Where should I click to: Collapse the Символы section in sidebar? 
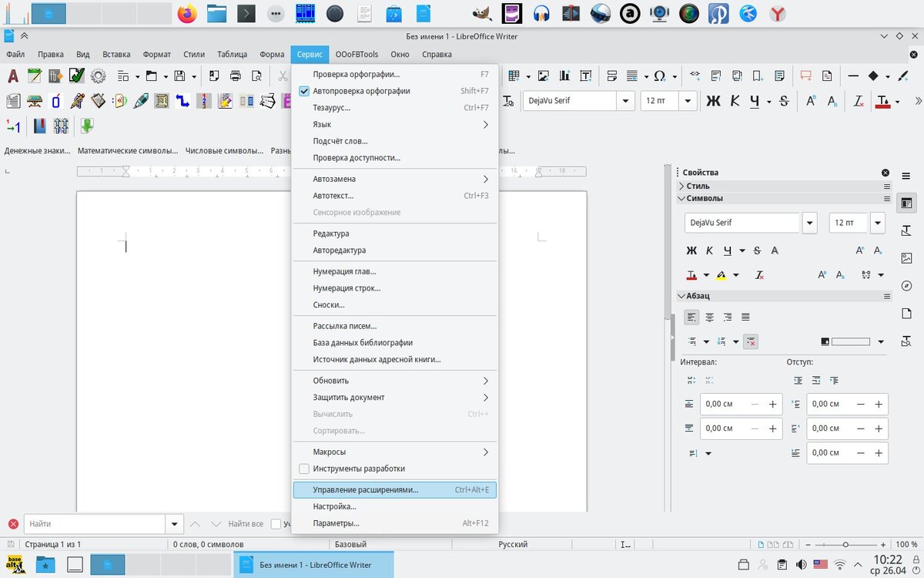coord(681,198)
